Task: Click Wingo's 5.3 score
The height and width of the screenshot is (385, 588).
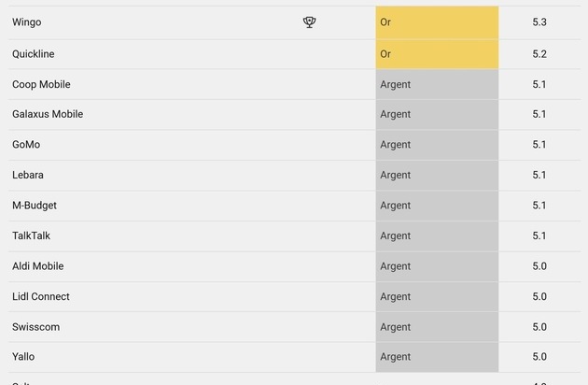Action: pos(539,22)
